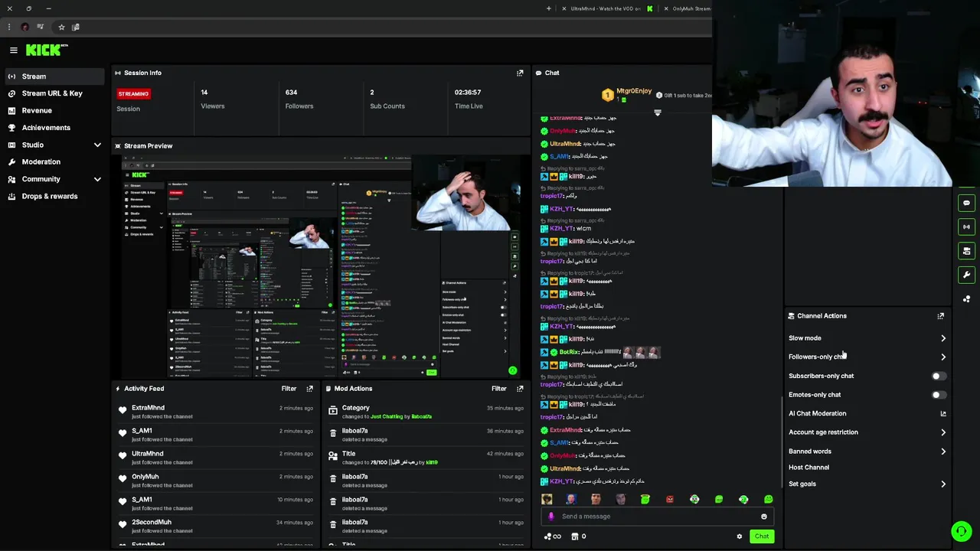The width and height of the screenshot is (980, 551).
Task: Click BotRix message in chat
Action: (x=601, y=352)
